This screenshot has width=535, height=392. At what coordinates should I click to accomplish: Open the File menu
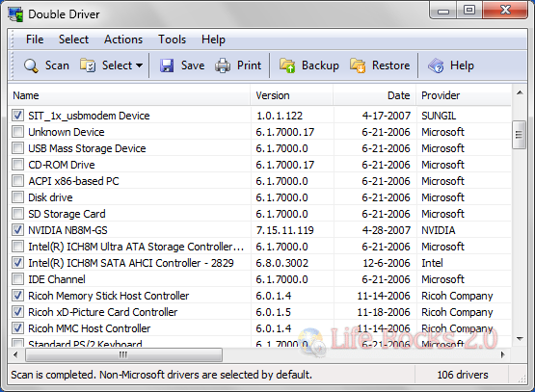[35, 39]
